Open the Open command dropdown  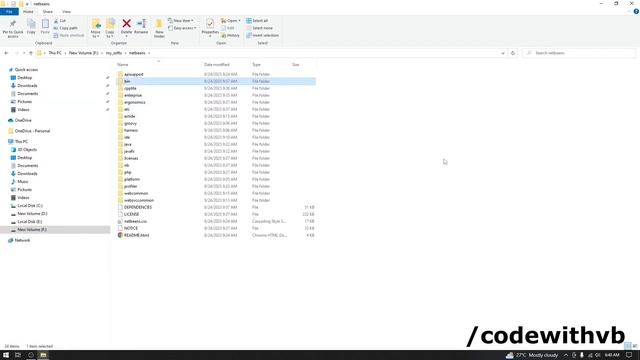coord(231,21)
